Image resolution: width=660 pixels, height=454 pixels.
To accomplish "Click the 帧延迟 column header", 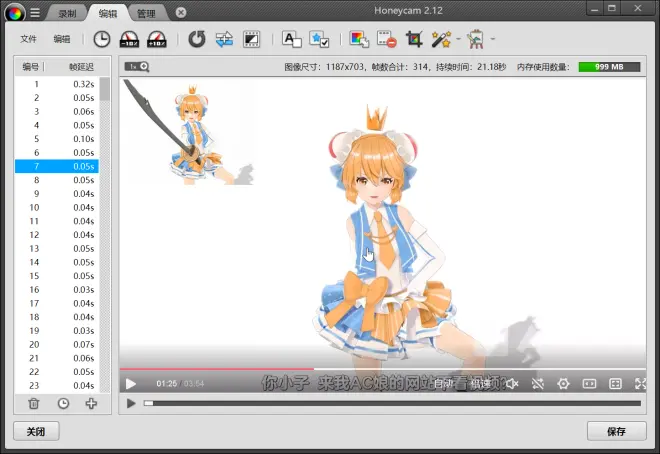I will 81,66.
